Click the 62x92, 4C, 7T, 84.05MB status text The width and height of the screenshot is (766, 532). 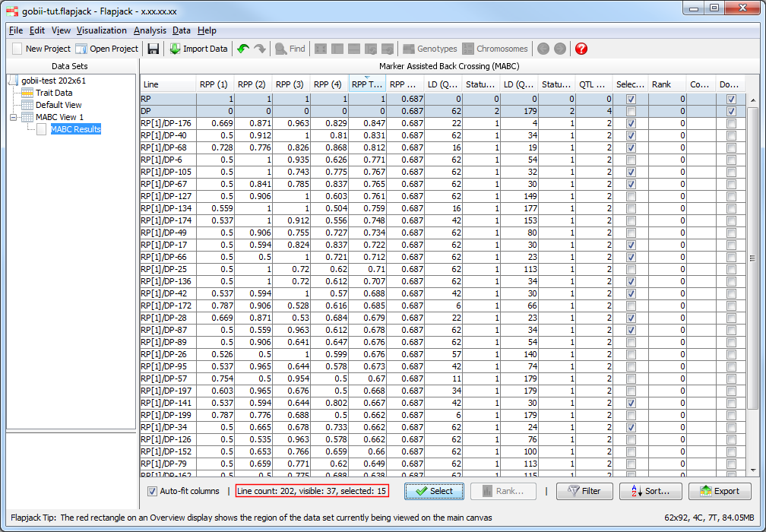709,518
